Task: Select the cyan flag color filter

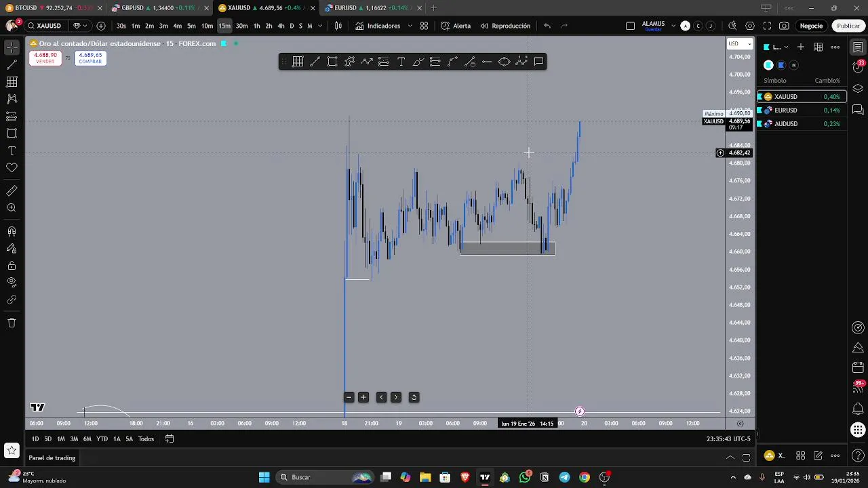Action: (x=768, y=65)
